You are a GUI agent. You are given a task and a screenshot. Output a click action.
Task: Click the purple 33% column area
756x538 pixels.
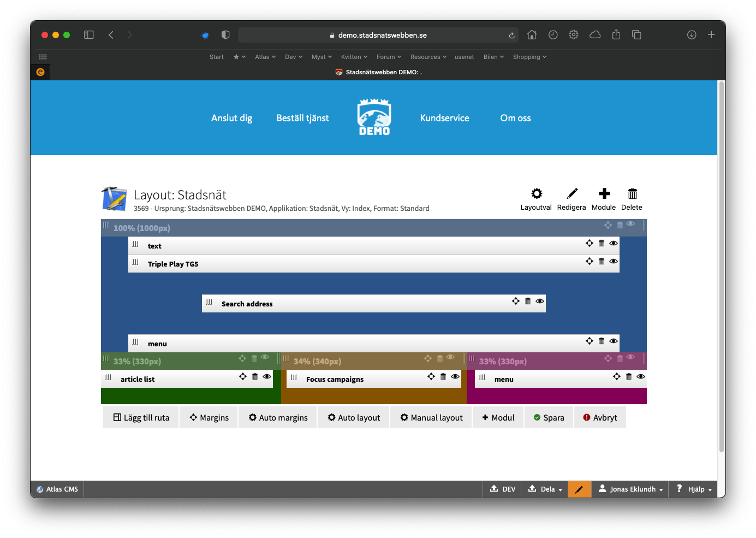[x=557, y=396]
